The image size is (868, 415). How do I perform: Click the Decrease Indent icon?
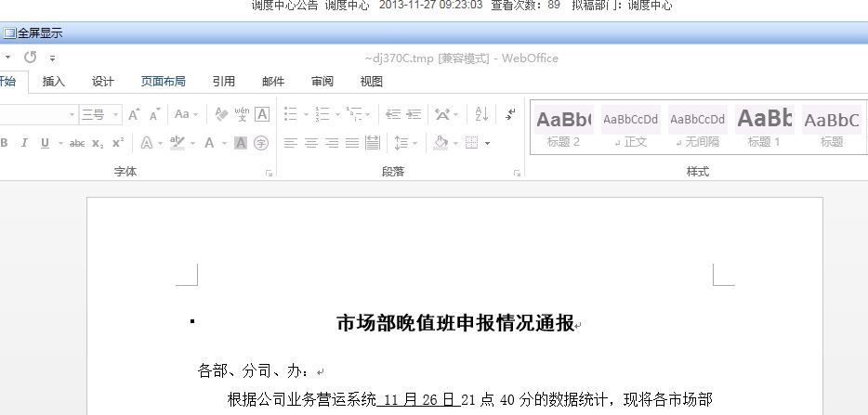click(393, 114)
